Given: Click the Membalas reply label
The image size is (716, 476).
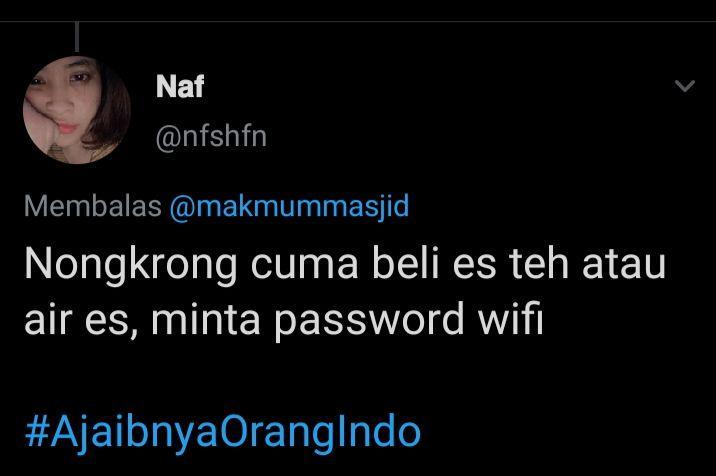Looking at the screenshot, I should 93,206.
